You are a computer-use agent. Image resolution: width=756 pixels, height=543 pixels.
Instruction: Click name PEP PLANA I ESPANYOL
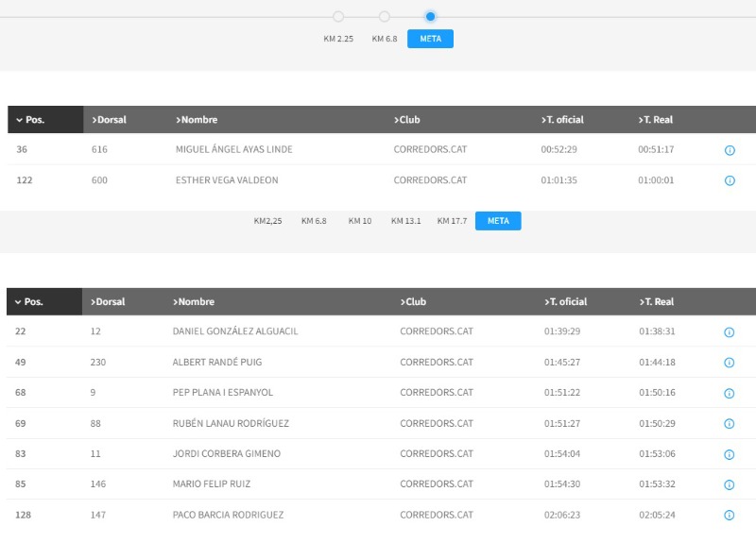click(223, 393)
